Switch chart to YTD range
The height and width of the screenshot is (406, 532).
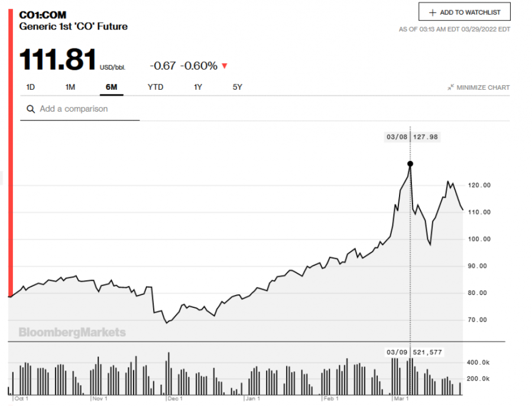pyautogui.click(x=155, y=87)
